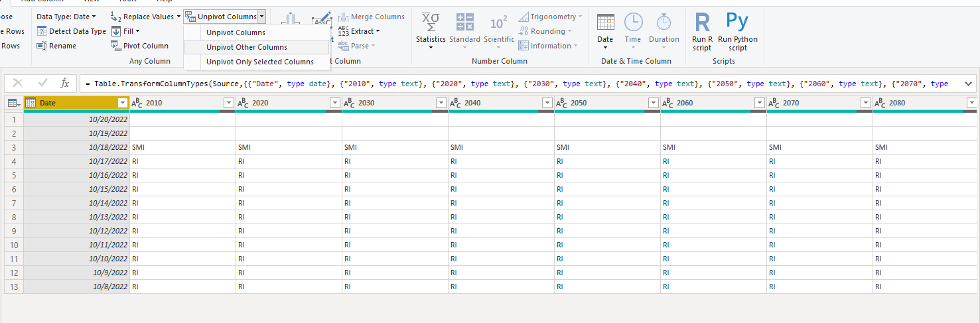Click the Trigonometry icon
This screenshot has height=323, width=980.
pos(524,17)
